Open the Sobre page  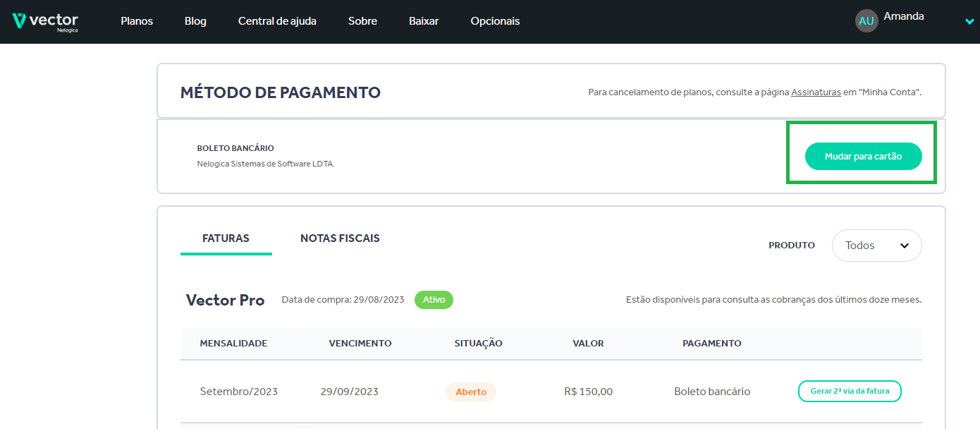click(362, 21)
